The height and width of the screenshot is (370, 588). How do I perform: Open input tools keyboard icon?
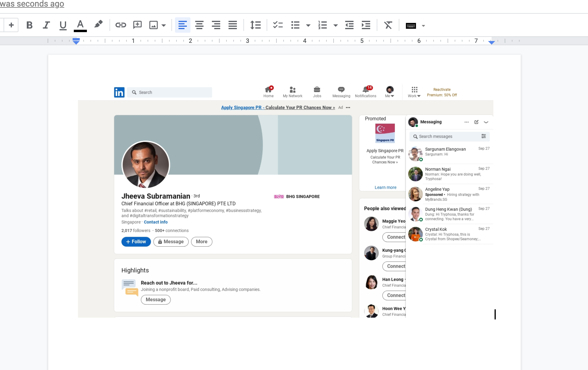[411, 26]
